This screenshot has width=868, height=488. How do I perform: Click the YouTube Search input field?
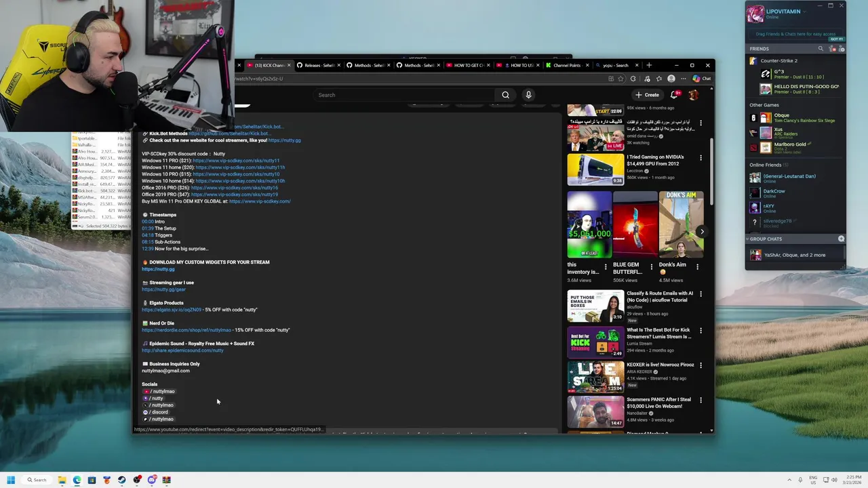coord(405,95)
